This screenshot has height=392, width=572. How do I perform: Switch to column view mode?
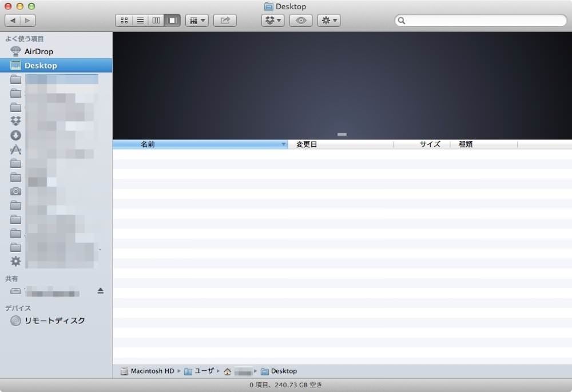(156, 21)
